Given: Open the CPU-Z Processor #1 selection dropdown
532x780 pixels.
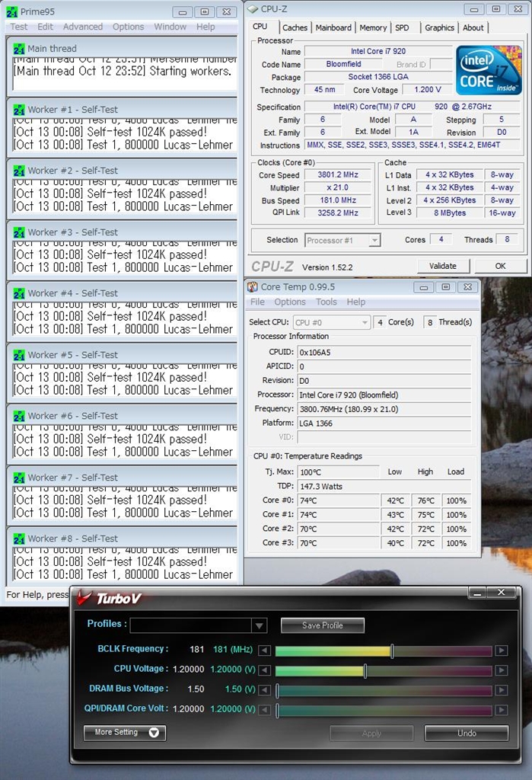Looking at the screenshot, I should [x=375, y=240].
